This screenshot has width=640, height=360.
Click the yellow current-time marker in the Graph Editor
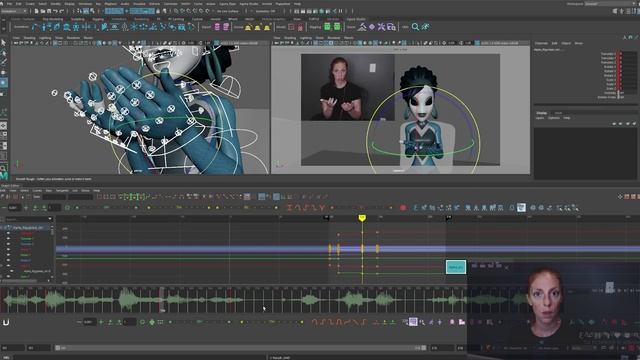(362, 218)
